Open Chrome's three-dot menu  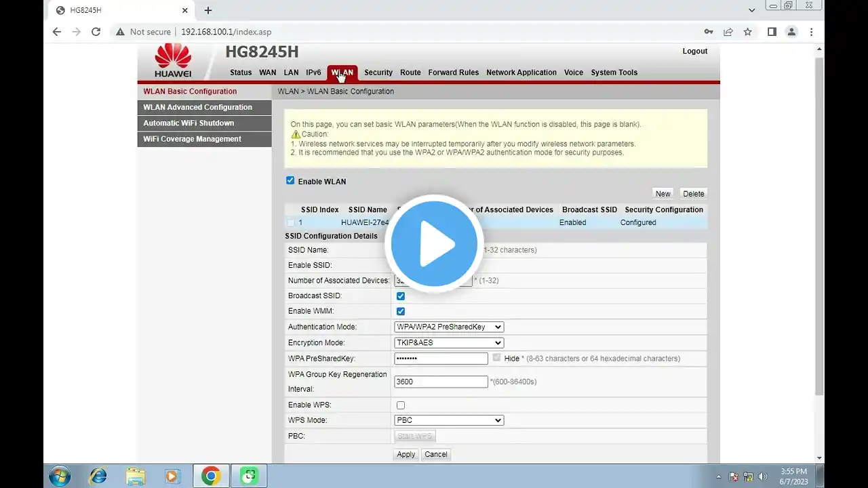[x=811, y=32]
